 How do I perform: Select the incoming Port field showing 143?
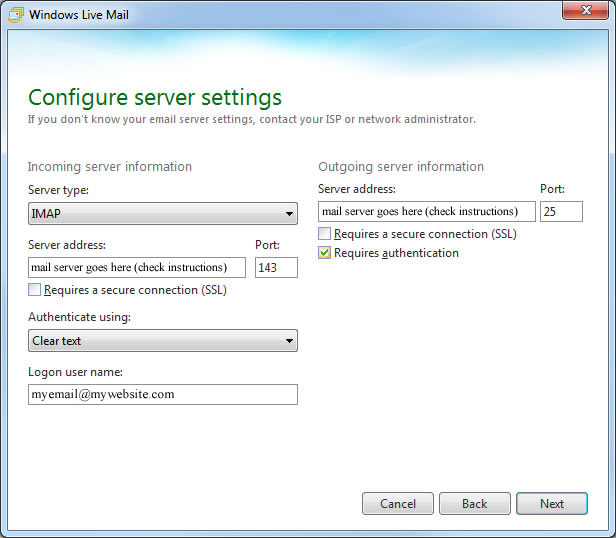(x=276, y=267)
